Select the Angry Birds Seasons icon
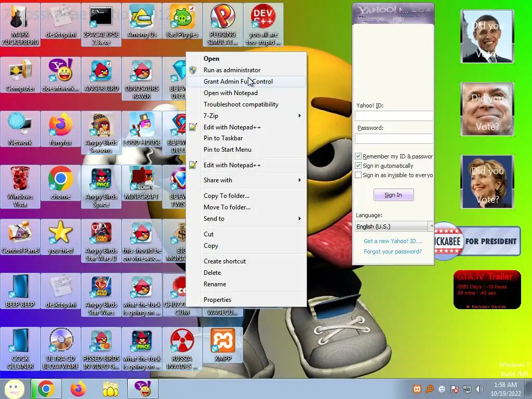Screen dimensions: 532x399 [101, 132]
